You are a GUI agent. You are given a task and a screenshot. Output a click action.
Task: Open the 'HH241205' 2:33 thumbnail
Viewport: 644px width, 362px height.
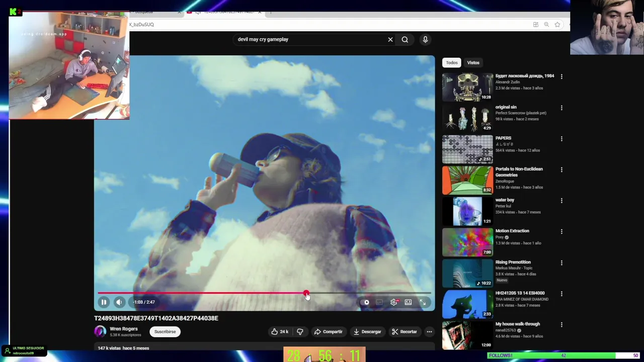[x=467, y=304]
